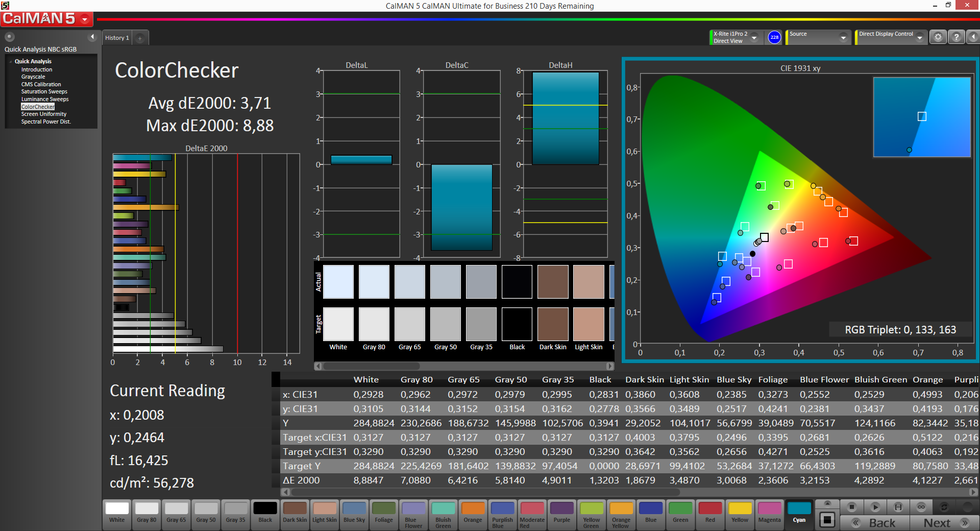Expand the pattern window up arrow

(x=827, y=503)
